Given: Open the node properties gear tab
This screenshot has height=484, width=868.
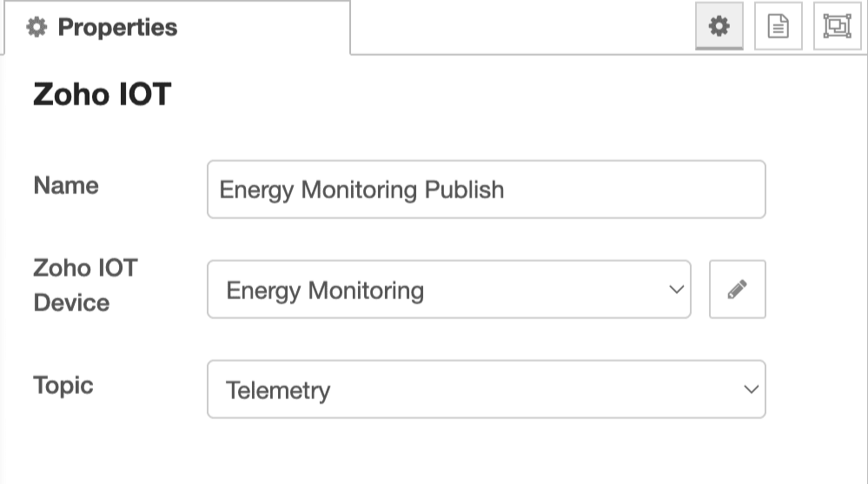Looking at the screenshot, I should pyautogui.click(x=719, y=27).
